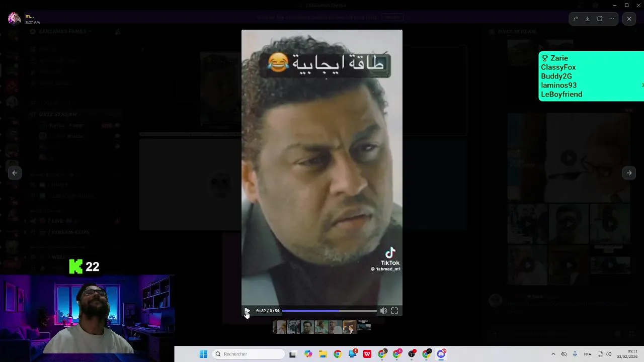Select the first thumbnail in the media strip
The image size is (644, 362).
coord(279,327)
